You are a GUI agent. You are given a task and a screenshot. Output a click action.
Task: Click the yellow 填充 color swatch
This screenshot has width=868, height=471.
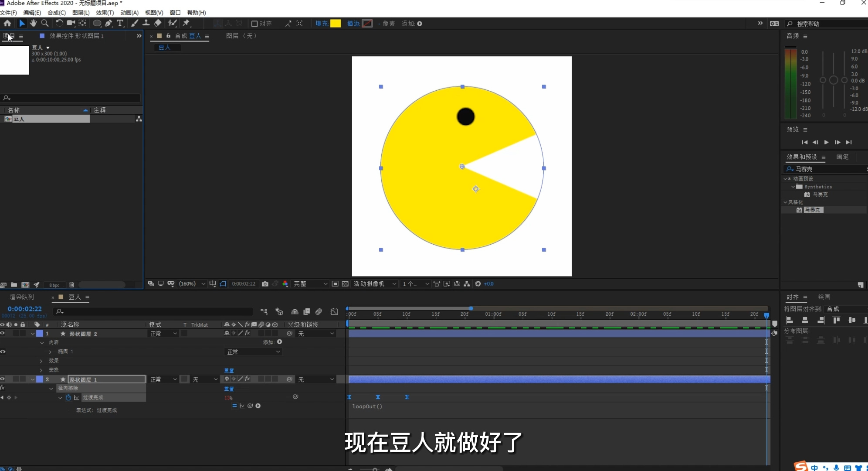click(336, 24)
